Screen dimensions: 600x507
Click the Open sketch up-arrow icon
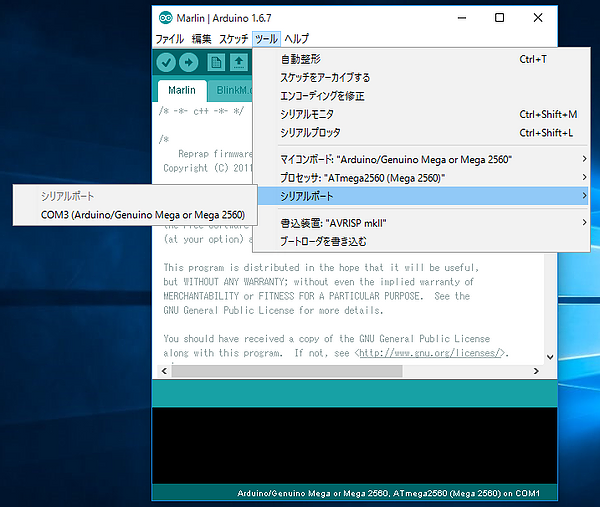239,62
